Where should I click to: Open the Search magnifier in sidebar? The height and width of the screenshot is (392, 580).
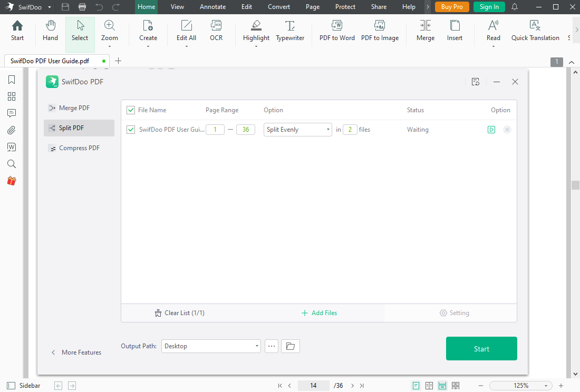click(x=12, y=164)
